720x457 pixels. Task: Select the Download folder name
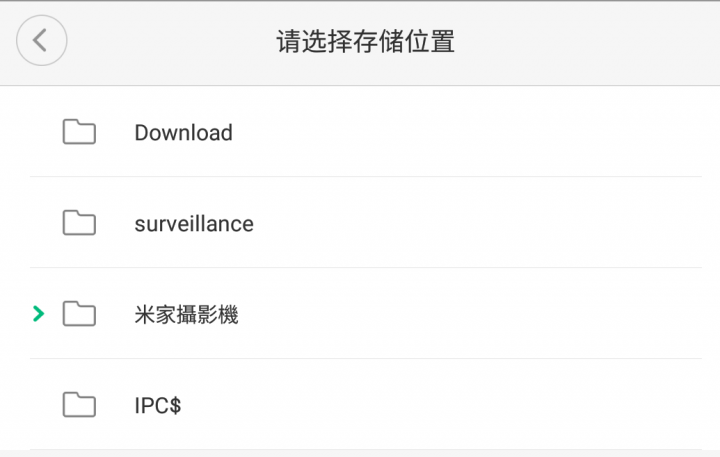coord(184,133)
